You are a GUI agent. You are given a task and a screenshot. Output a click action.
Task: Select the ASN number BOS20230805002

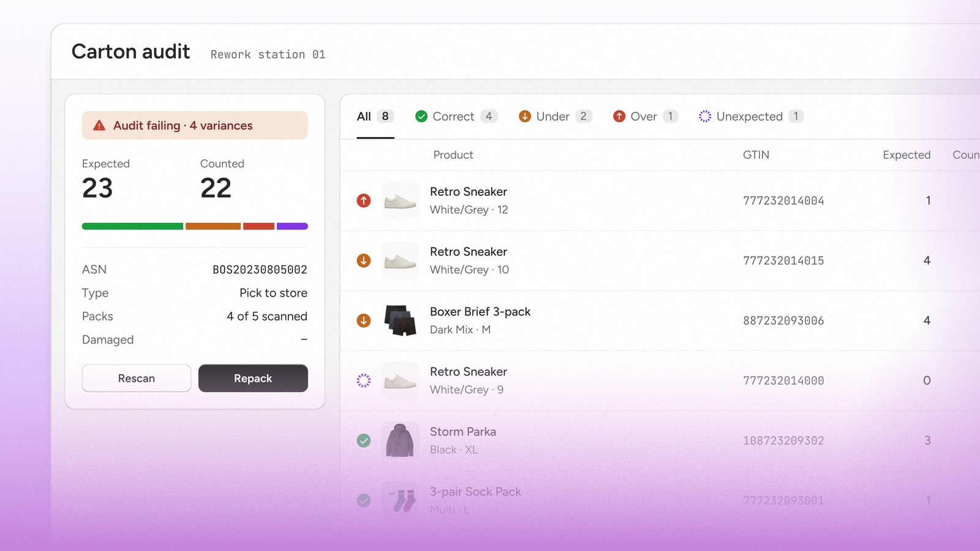[260, 269]
